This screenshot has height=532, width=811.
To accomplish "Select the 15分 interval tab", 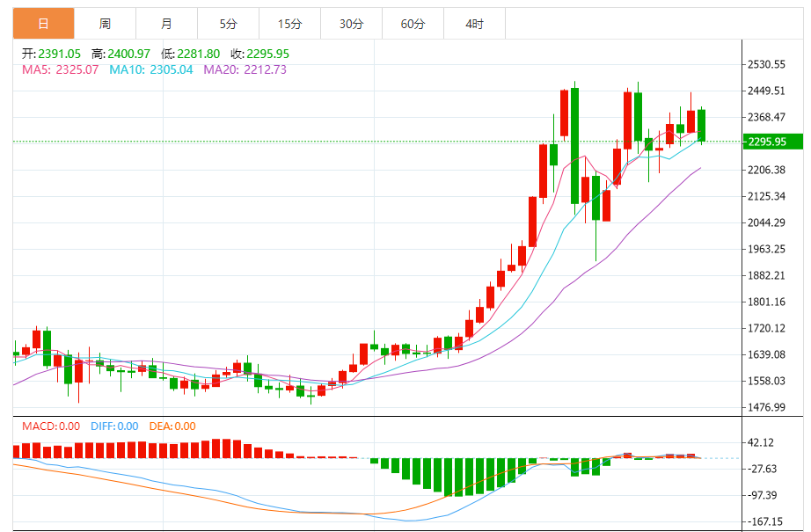I will pos(289,24).
